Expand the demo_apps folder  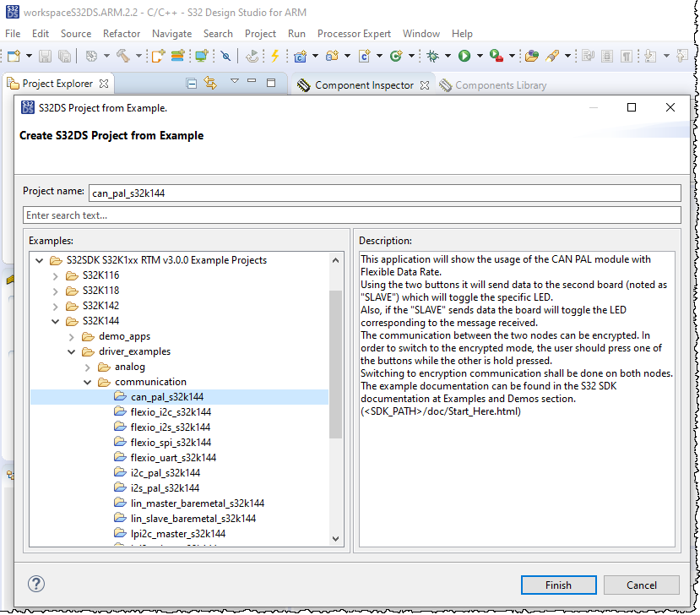[72, 337]
